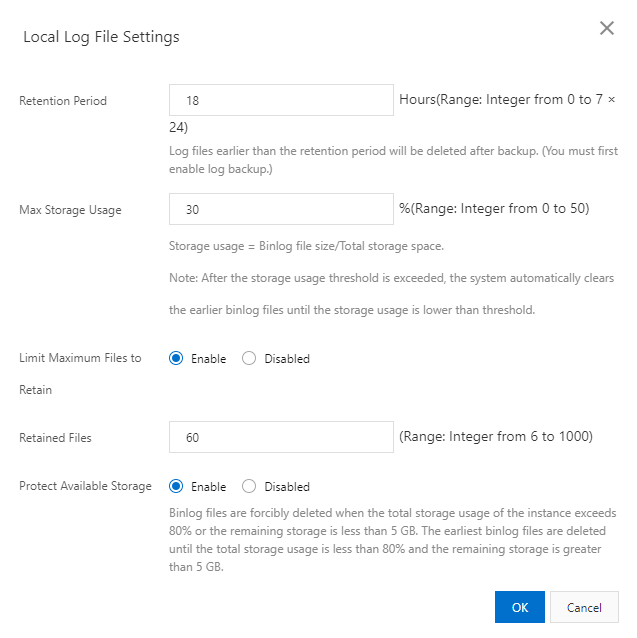This screenshot has width=637, height=638.
Task: Click the Retained Files label
Action: pos(55,438)
